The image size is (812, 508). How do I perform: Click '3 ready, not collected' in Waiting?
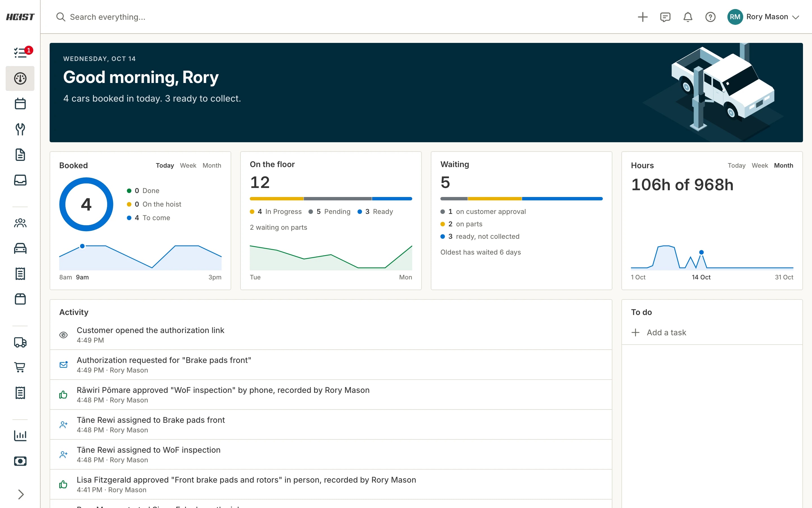point(480,237)
